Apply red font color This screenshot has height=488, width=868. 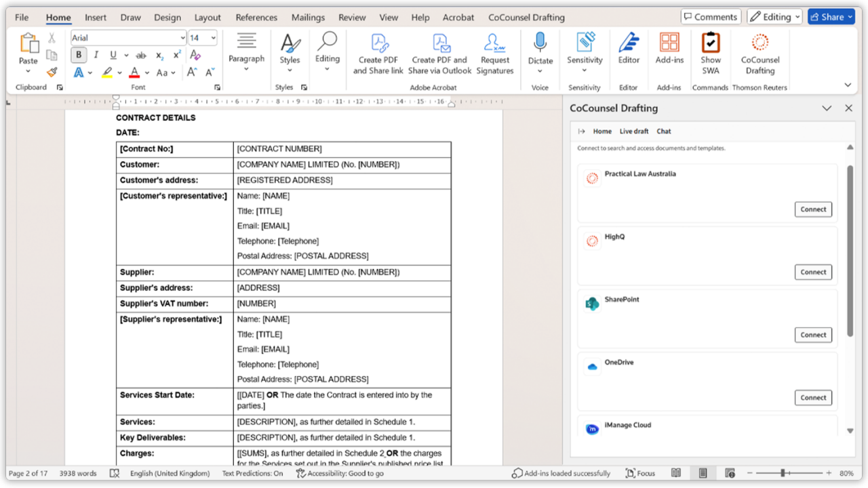[x=134, y=73]
